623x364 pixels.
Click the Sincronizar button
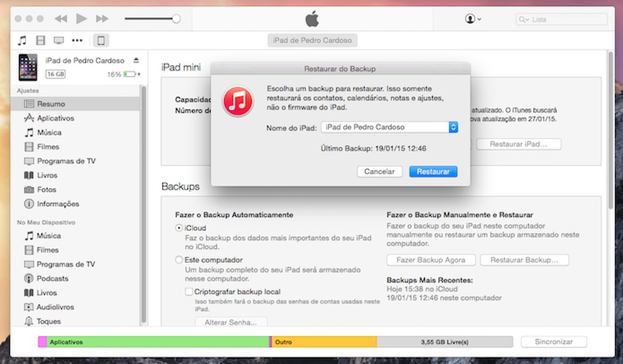[554, 342]
